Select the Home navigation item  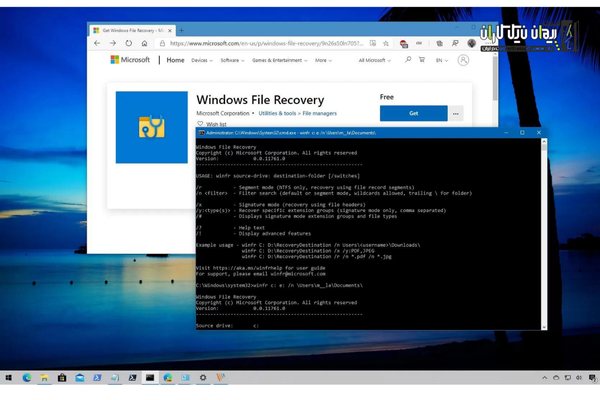175,60
